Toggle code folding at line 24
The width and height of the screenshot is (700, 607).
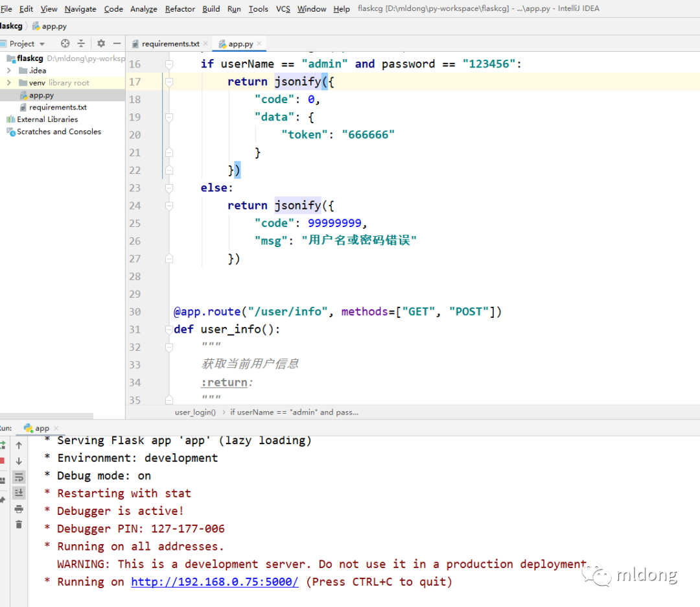pos(169,206)
